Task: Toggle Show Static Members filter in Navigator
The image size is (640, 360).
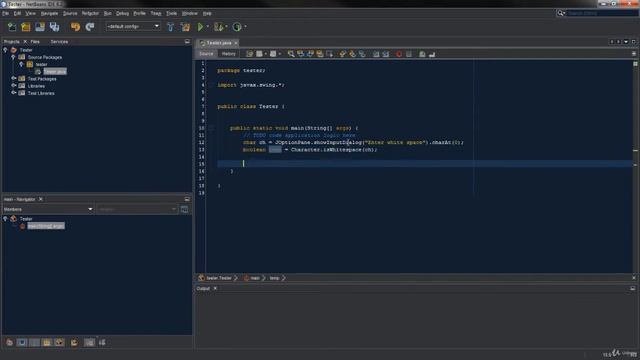Action: click(35, 342)
